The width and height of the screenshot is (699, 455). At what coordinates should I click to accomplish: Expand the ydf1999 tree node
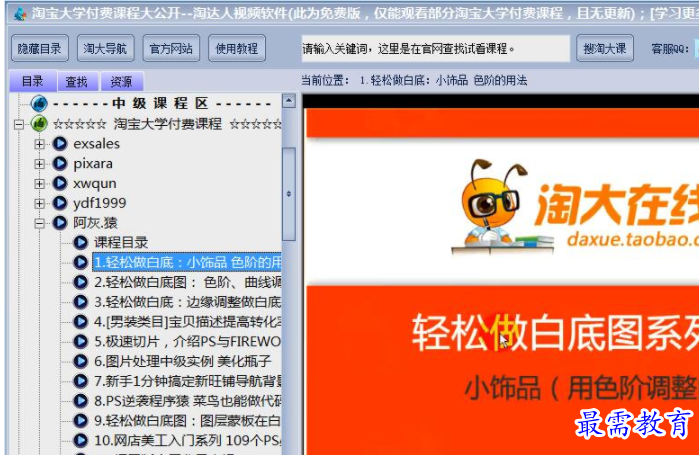tap(39, 203)
